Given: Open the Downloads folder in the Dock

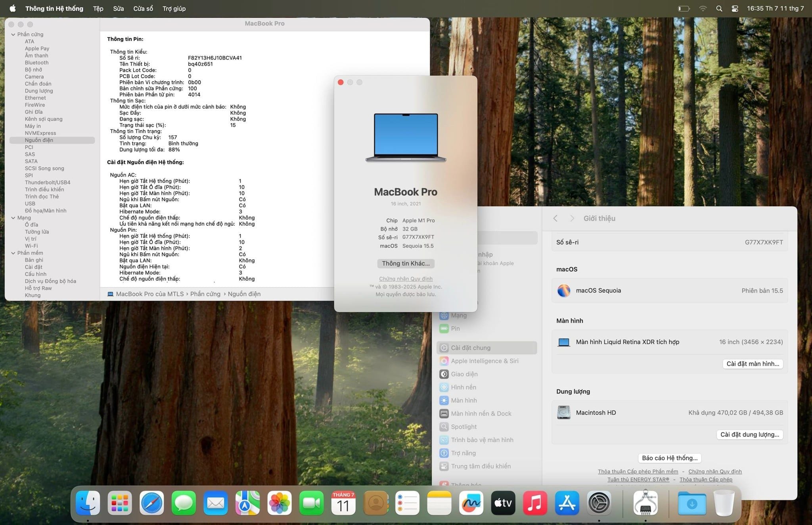Looking at the screenshot, I should pyautogui.click(x=692, y=503).
